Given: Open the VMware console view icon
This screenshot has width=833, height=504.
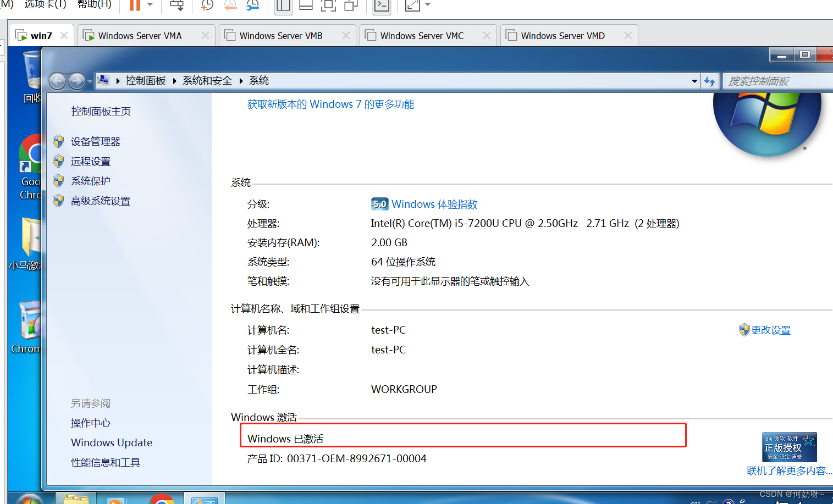Looking at the screenshot, I should (x=382, y=5).
